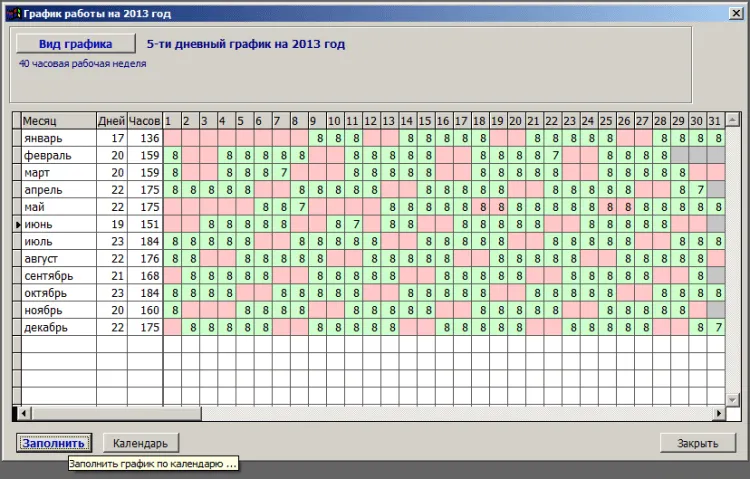Click the vertical scrollbar up arrow
750x479 pixels.
pos(732,119)
